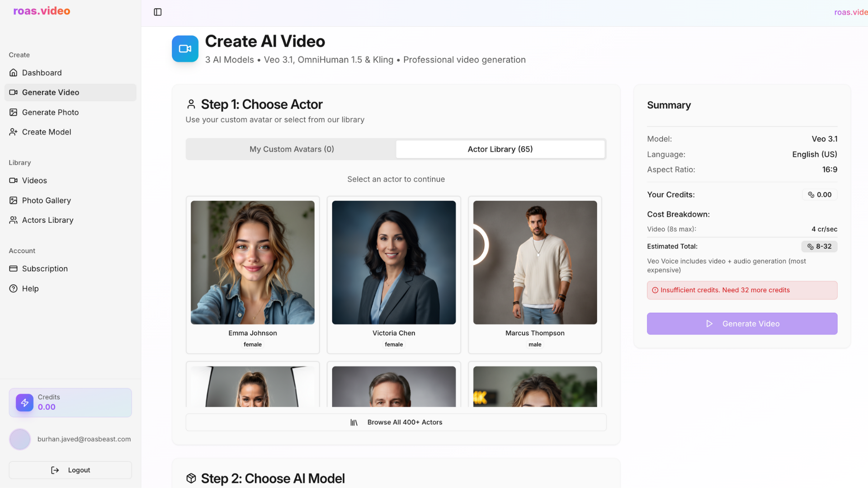Click the lightning Credits icon
The image size is (868, 488).
point(24,403)
